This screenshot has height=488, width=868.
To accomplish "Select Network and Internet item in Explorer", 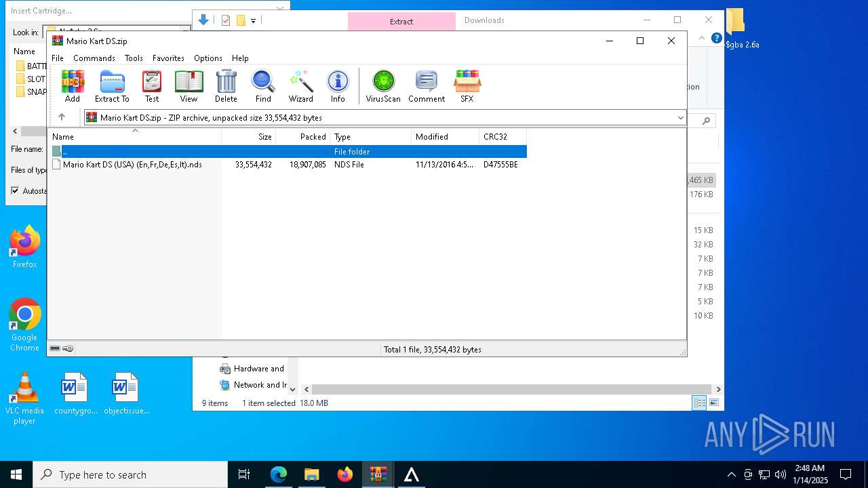I will [x=253, y=385].
